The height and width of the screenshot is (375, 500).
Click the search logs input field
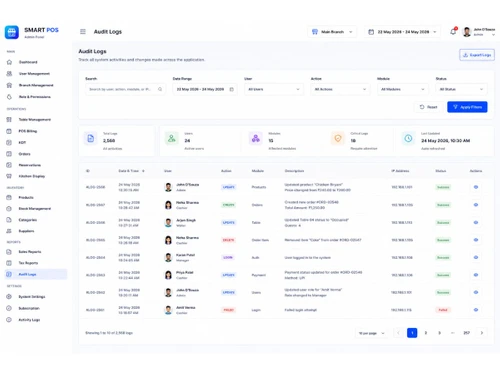[125, 89]
